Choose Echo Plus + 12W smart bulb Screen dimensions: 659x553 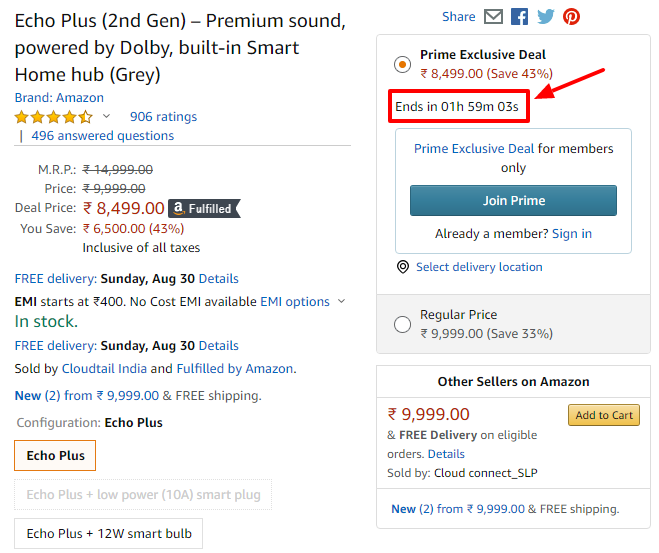tap(108, 534)
